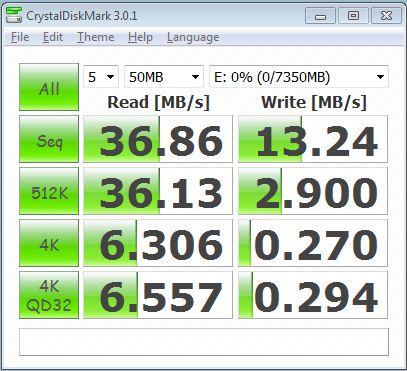The image size is (407, 371).
Task: Open the Edit menu
Action: point(53,37)
